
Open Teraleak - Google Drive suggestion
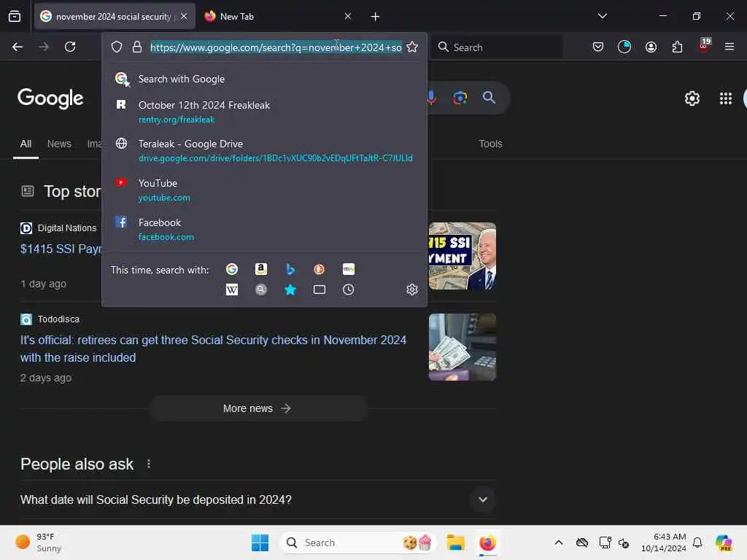pos(264,150)
